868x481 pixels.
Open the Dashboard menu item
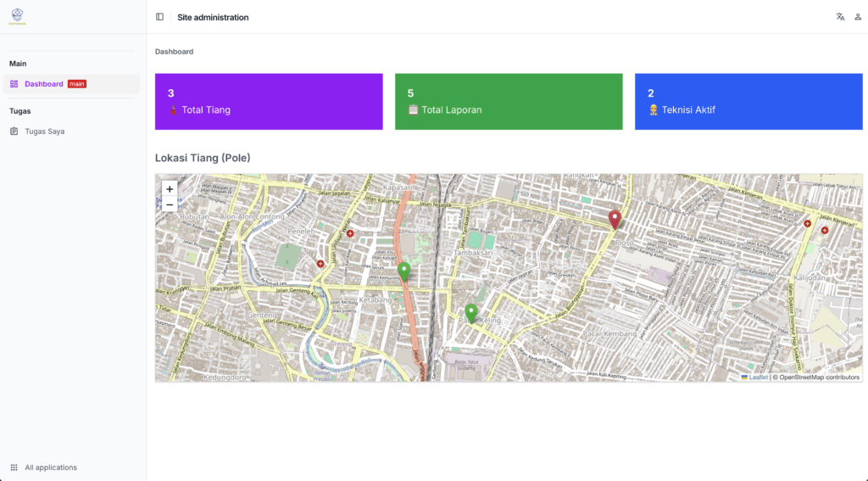(x=71, y=84)
